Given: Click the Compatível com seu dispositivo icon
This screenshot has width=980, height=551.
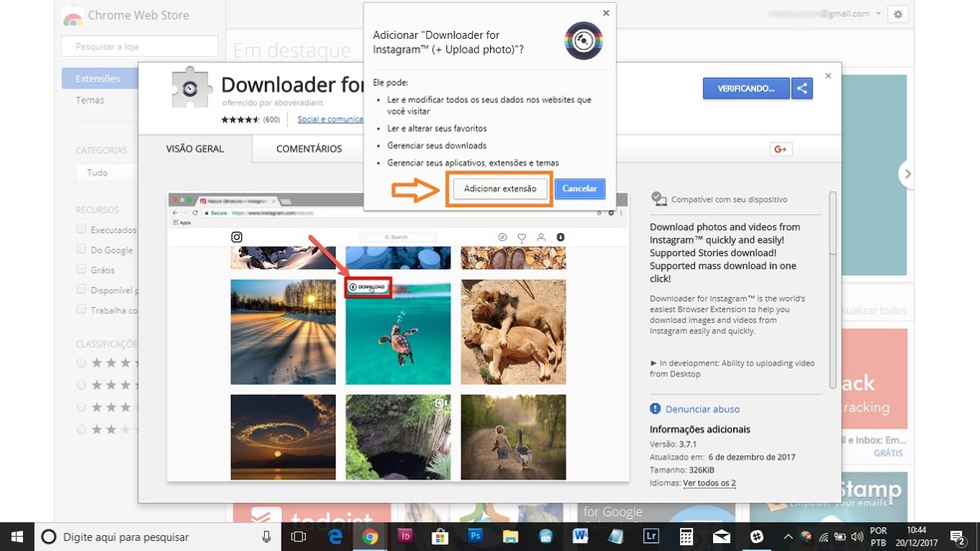Looking at the screenshot, I should pos(658,199).
